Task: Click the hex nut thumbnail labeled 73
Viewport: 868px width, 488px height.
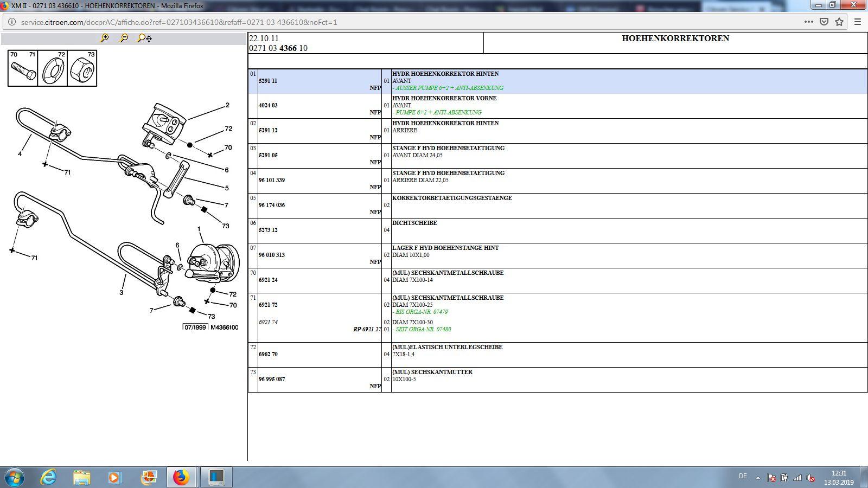Action: coord(82,68)
